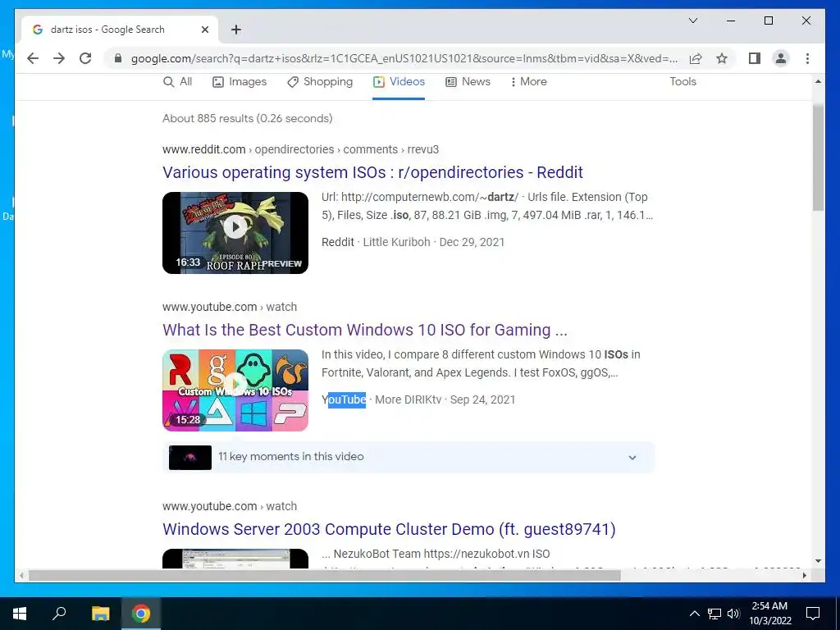Click the horizontal scrollbar right arrow
This screenshot has height=630, width=840.
804,575
